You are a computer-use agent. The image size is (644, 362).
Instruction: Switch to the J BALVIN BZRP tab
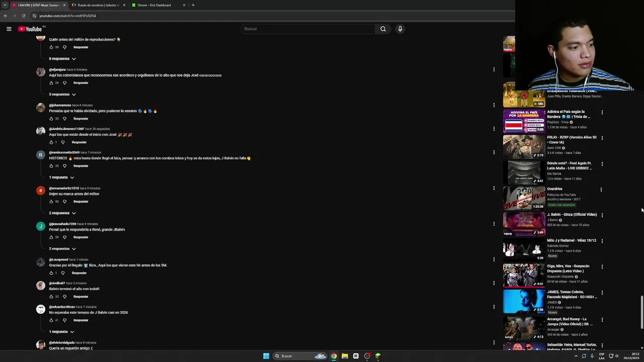(x=38, y=5)
